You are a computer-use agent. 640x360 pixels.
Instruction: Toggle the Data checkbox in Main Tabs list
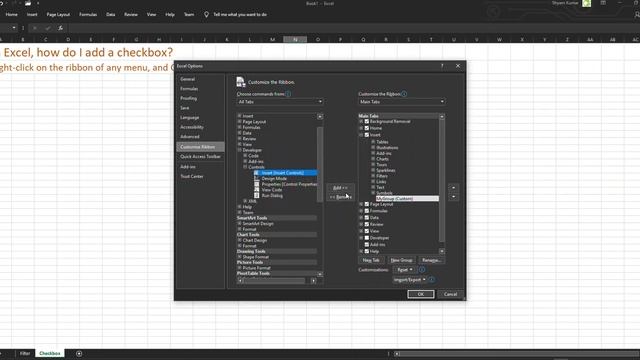(x=367, y=218)
